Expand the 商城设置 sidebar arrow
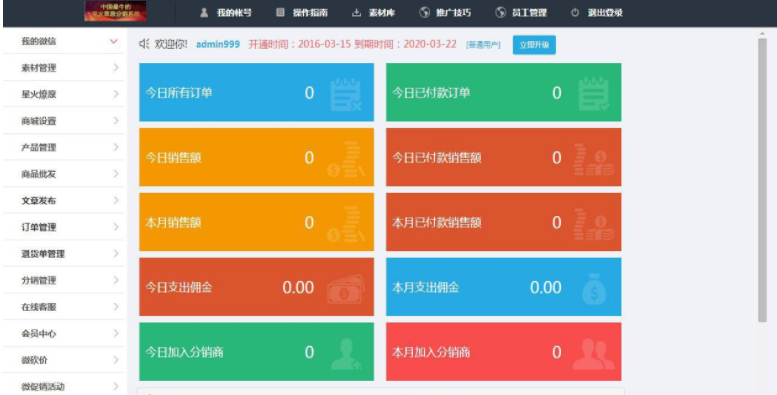 [115, 120]
